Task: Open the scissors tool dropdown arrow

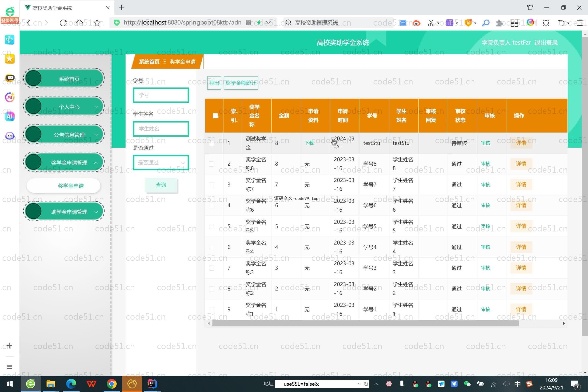Action: (438, 23)
